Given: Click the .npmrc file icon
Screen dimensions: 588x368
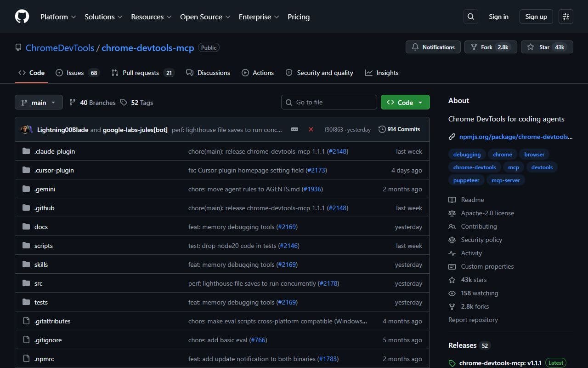Looking at the screenshot, I should (x=26, y=359).
